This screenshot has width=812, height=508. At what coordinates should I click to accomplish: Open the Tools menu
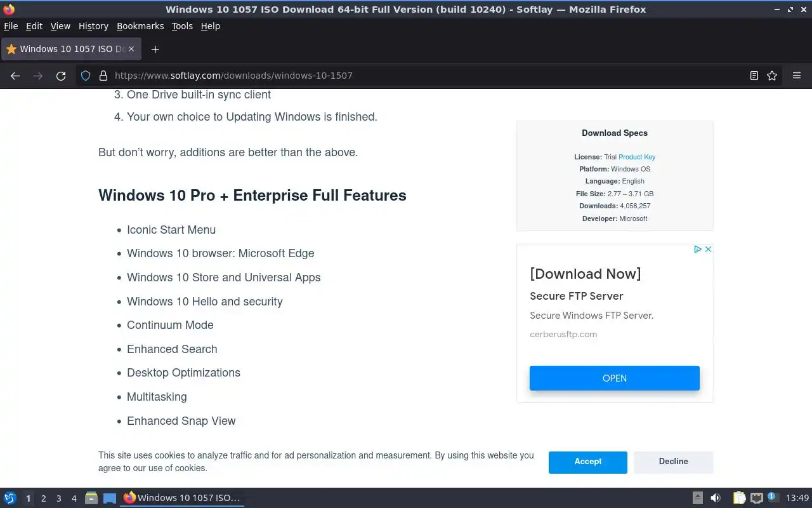[182, 26]
